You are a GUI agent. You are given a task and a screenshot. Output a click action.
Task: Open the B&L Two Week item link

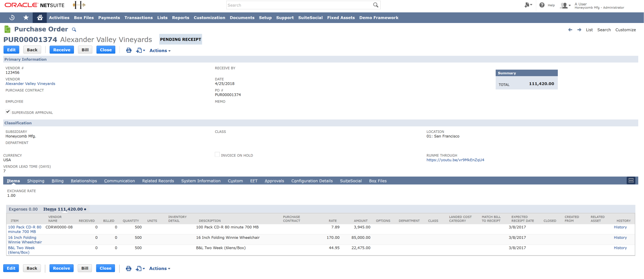21,250
